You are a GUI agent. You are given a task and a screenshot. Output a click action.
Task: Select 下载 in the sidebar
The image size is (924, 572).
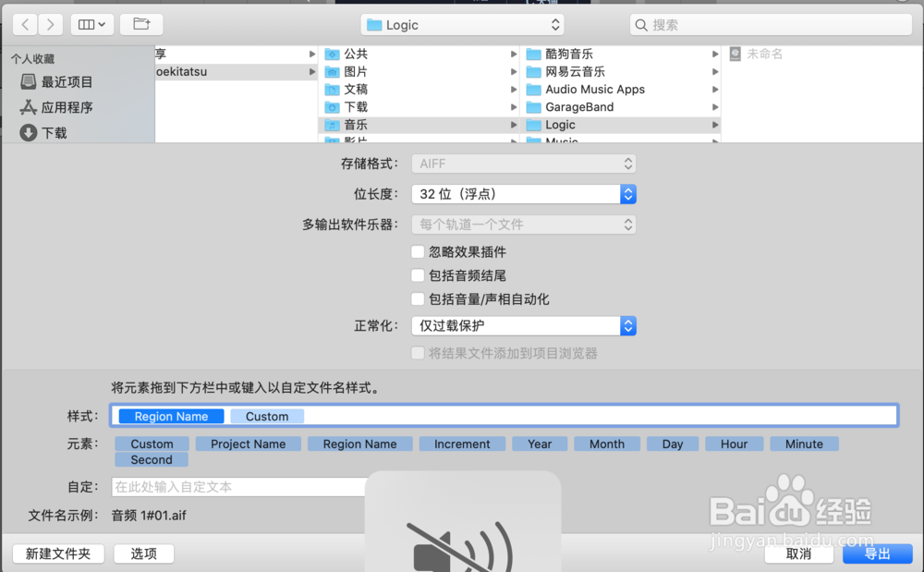[43, 132]
